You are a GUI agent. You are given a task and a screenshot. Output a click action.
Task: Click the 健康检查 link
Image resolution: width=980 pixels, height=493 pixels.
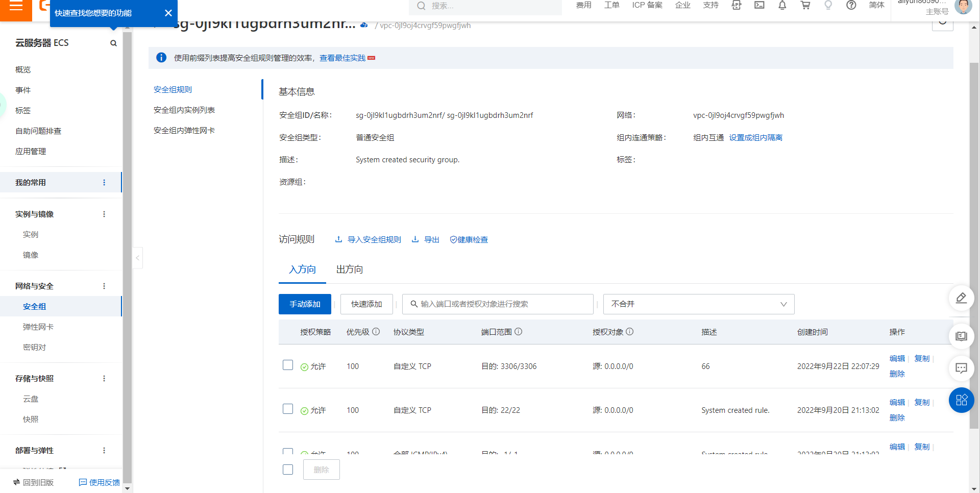tap(469, 240)
